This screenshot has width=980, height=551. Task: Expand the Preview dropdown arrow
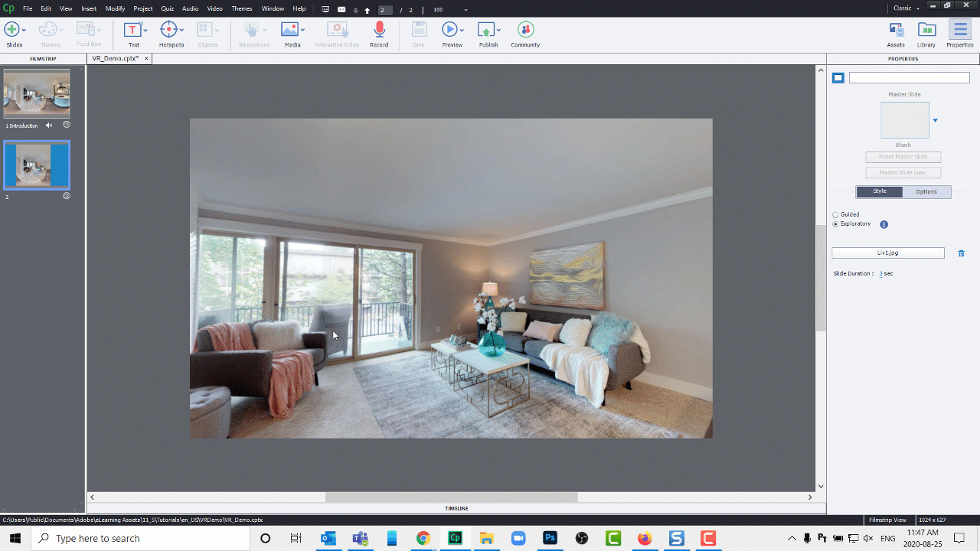point(462,30)
